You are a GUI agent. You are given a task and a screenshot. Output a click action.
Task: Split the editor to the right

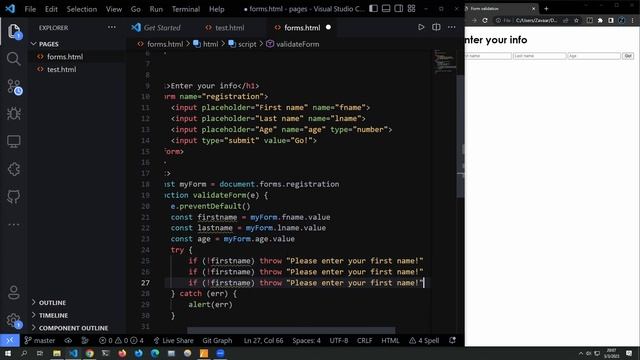pos(436,27)
